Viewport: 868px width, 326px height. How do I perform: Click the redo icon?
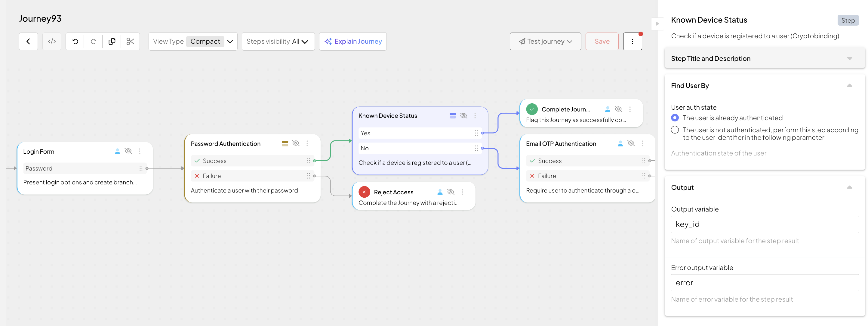(x=94, y=42)
